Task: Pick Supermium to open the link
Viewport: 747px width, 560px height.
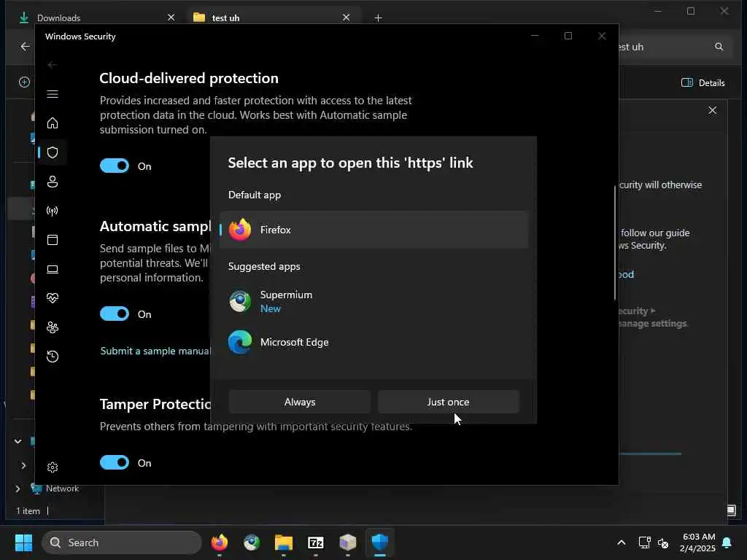Action: [374, 301]
